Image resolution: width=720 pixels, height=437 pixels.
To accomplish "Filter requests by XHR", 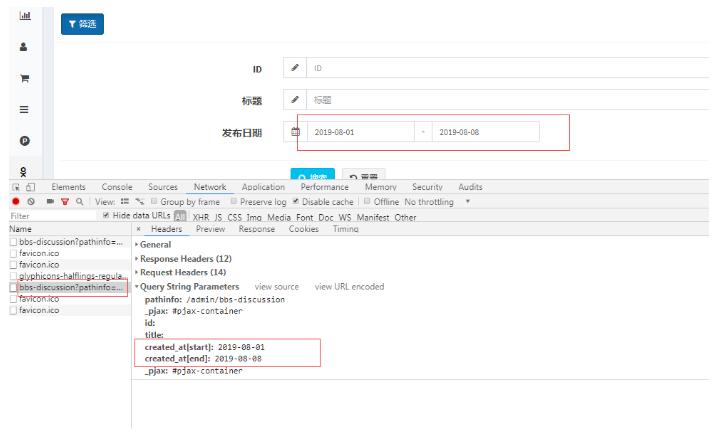I will (x=201, y=217).
